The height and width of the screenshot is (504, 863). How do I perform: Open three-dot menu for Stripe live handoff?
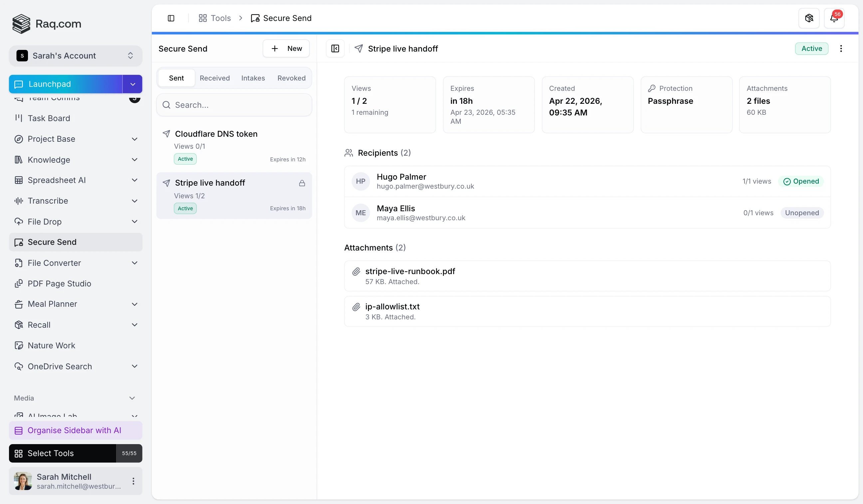click(x=841, y=49)
